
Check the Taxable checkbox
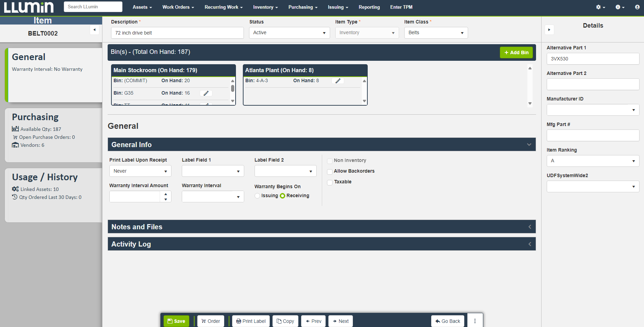pyautogui.click(x=330, y=182)
